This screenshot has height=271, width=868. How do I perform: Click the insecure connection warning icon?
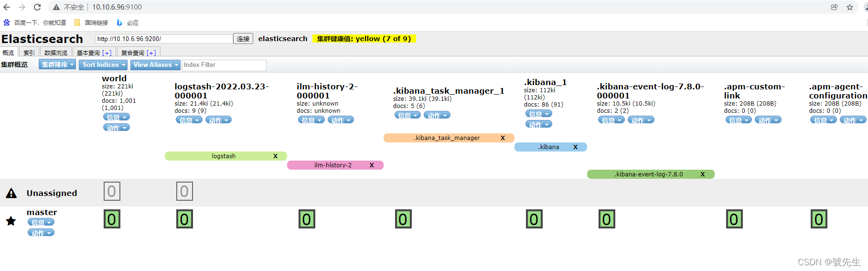click(x=56, y=7)
